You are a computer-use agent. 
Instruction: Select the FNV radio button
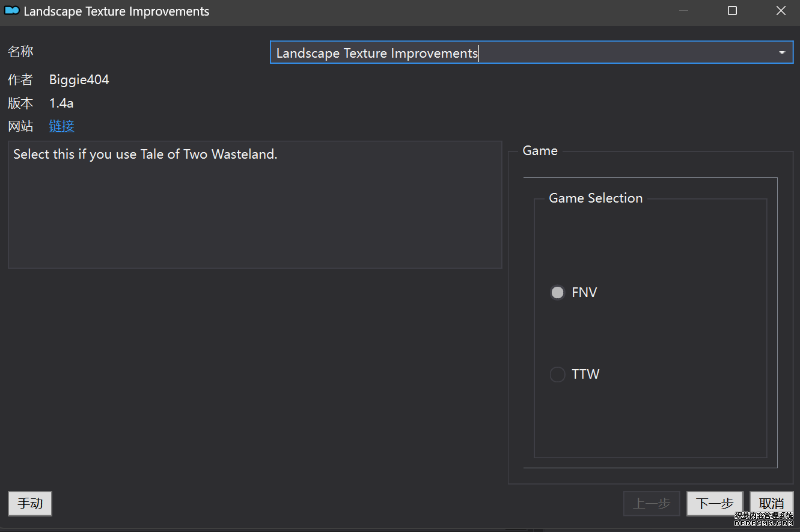click(x=558, y=293)
